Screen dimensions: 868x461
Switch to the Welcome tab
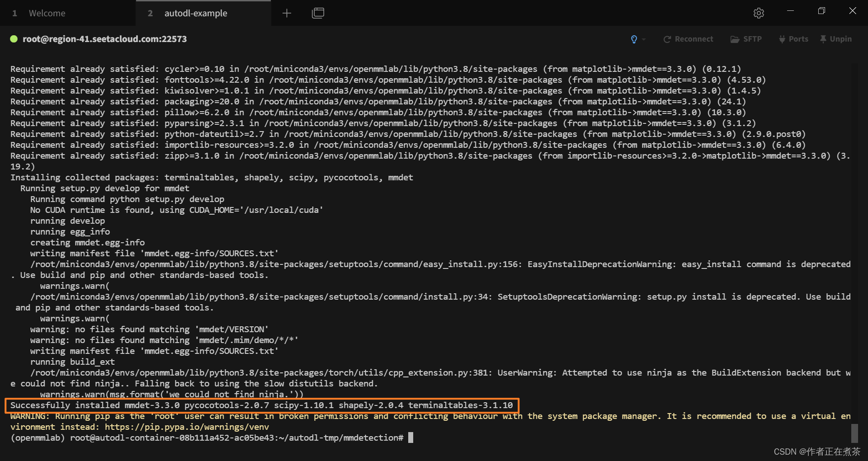[x=47, y=13]
